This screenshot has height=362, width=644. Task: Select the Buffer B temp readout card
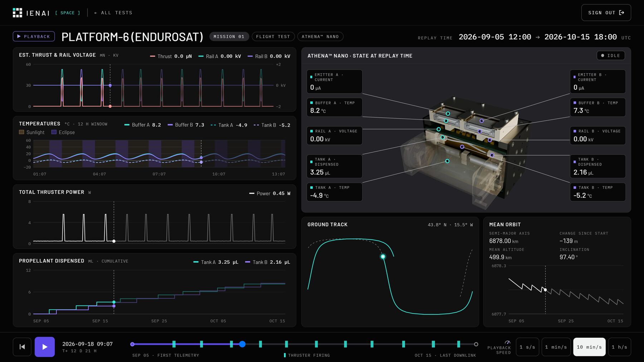pos(597,107)
